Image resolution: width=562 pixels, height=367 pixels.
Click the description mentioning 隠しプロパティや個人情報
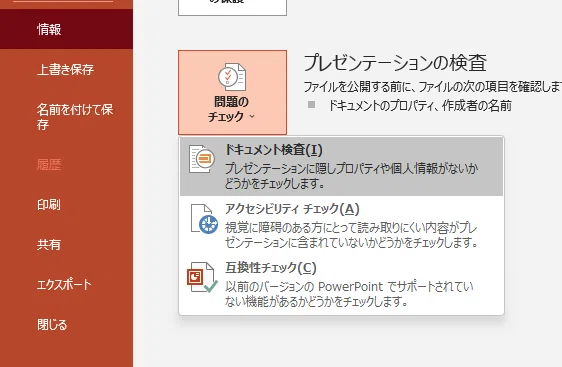(x=351, y=176)
